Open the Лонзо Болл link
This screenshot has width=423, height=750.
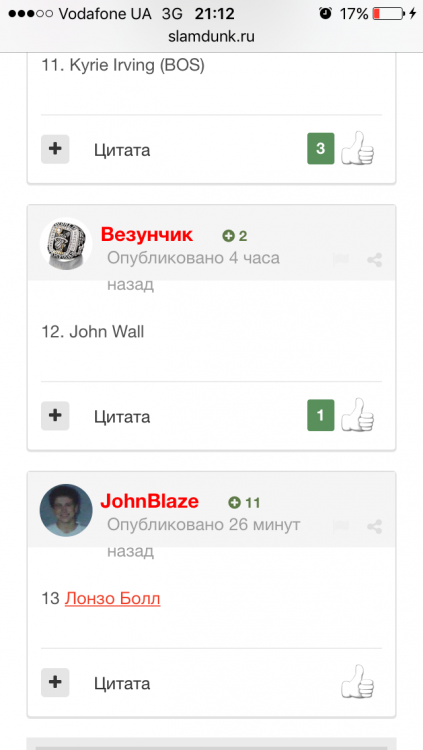(112, 598)
